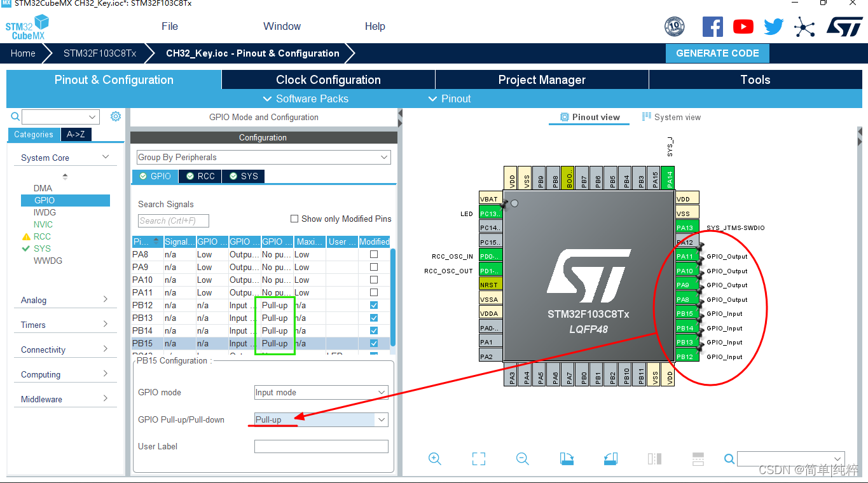
Task: Click the STM32CubeMX logo
Action: [x=28, y=27]
